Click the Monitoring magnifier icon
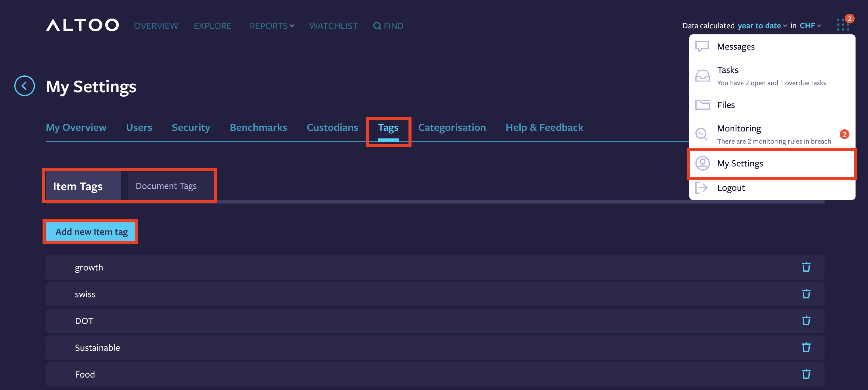 coord(701,134)
